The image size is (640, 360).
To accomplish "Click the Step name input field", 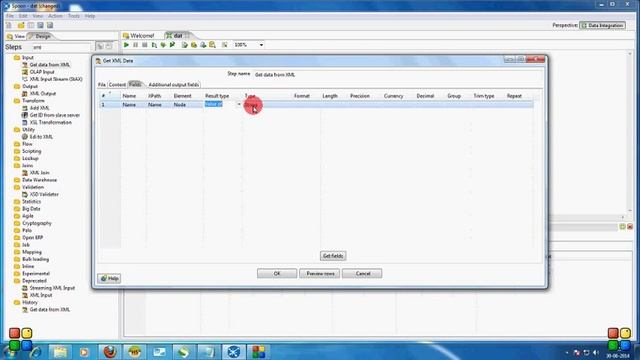I will (x=398, y=75).
